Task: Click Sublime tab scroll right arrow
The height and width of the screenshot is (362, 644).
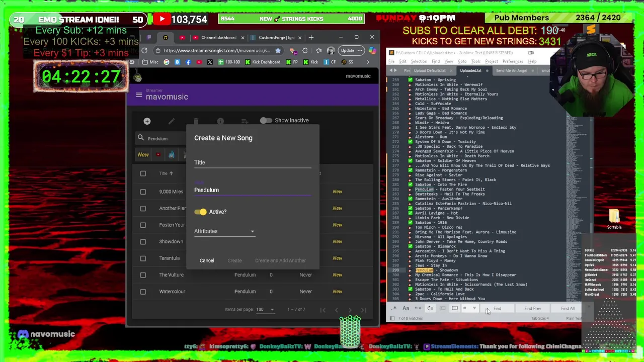Action: [x=395, y=70]
